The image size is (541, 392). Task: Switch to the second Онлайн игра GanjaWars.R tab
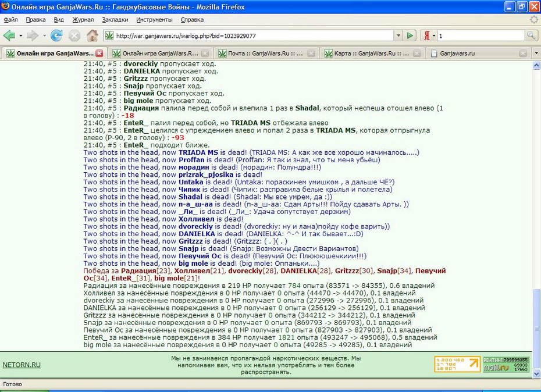pos(160,53)
